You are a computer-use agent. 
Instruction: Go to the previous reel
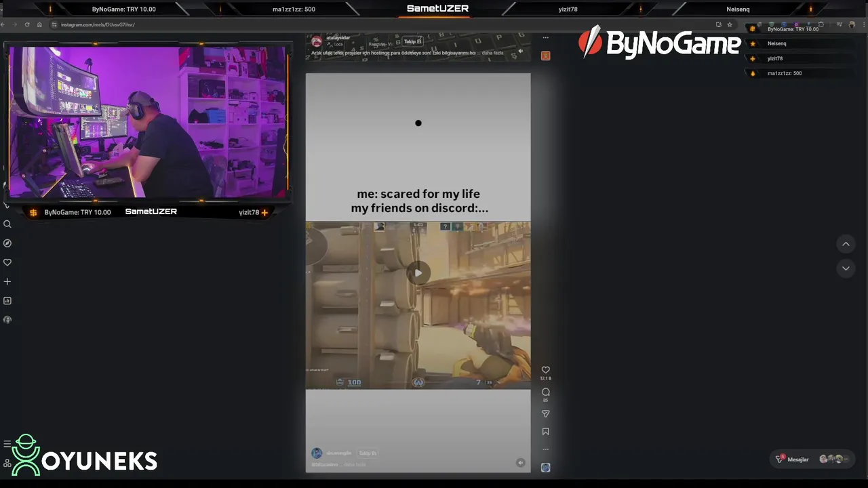[846, 243]
